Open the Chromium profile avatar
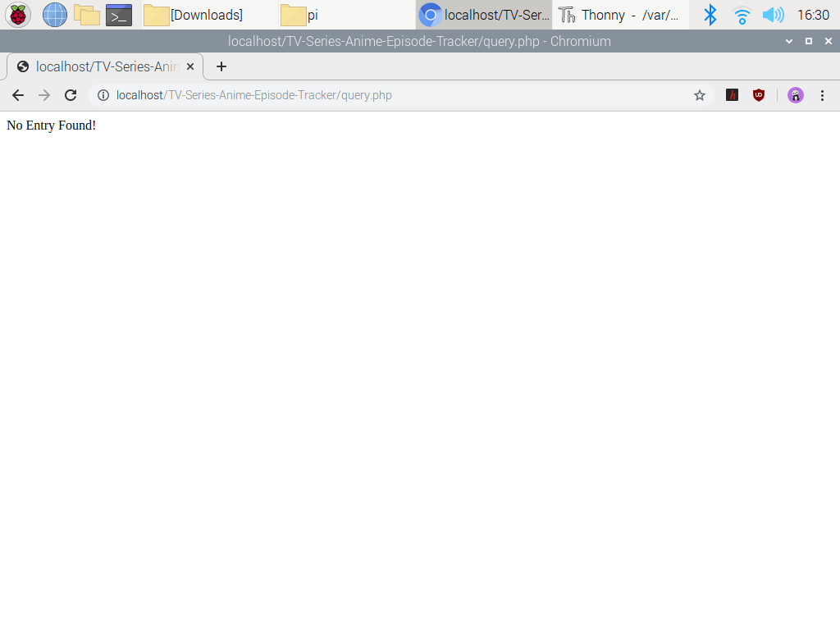The height and width of the screenshot is (630, 840). point(795,95)
